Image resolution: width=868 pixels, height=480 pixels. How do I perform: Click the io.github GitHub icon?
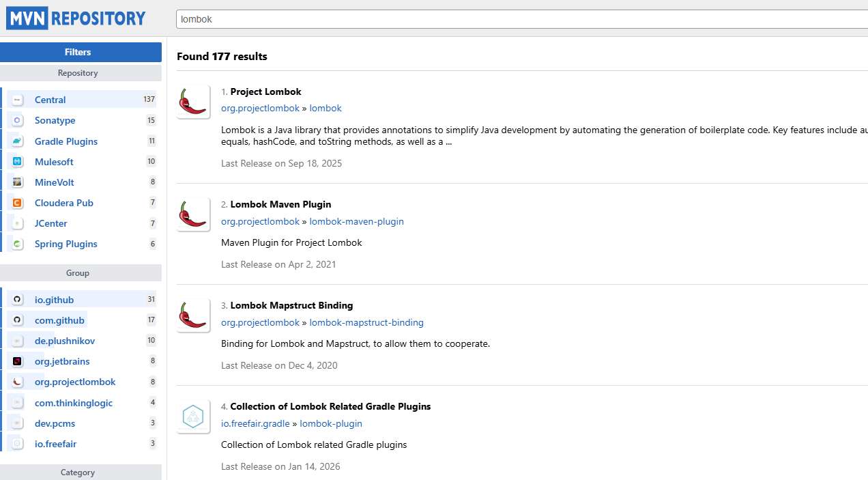pos(18,300)
